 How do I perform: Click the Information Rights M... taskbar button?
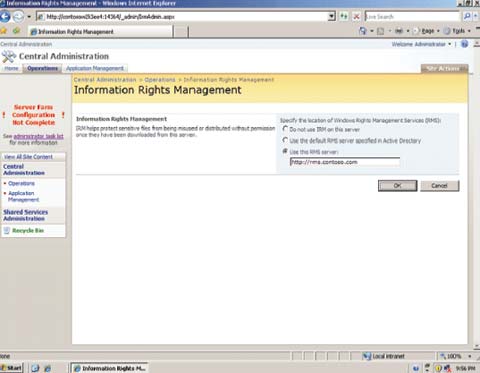(109, 368)
